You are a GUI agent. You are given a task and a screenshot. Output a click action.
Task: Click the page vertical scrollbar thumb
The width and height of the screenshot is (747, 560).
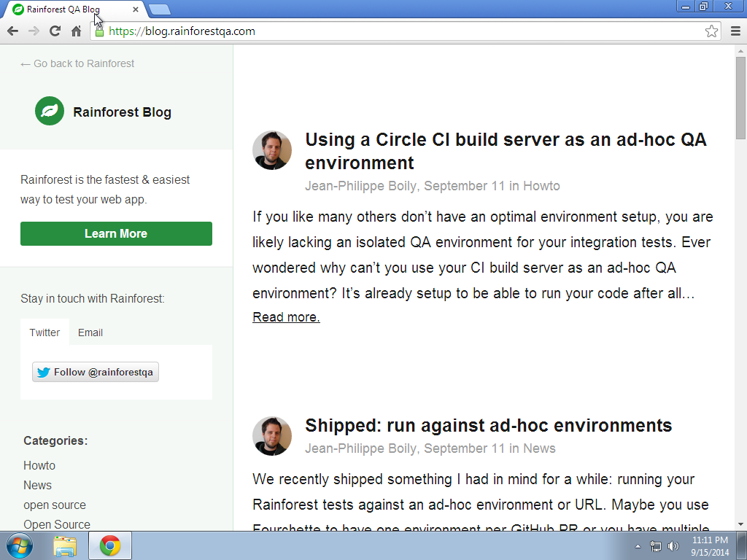point(740,98)
